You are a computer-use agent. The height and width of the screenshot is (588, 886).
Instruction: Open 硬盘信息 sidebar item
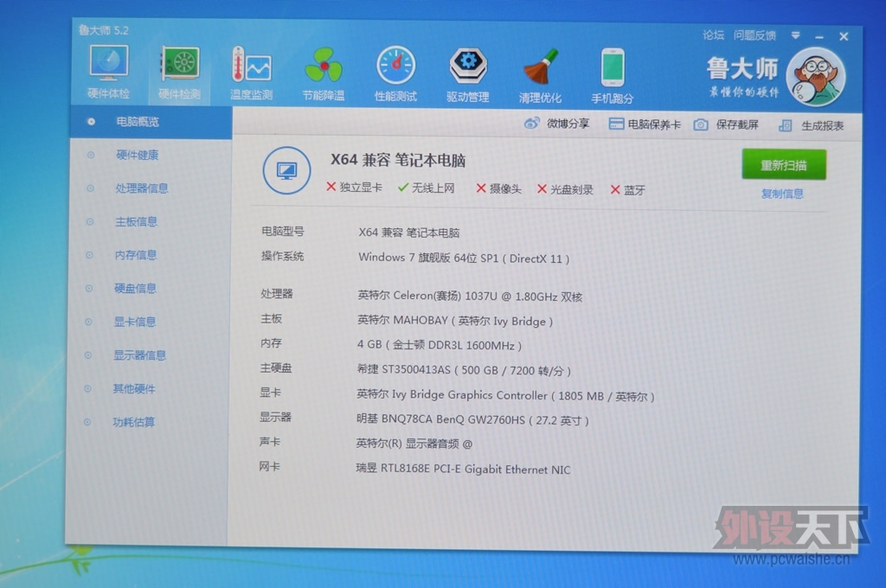pos(135,288)
